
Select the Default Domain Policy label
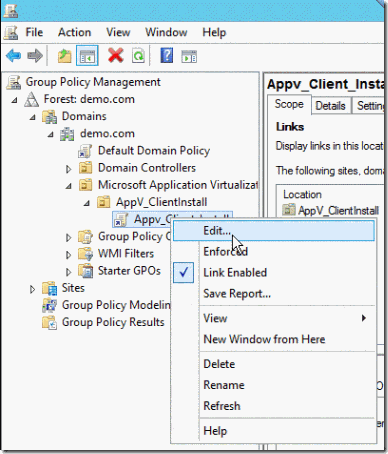point(154,151)
